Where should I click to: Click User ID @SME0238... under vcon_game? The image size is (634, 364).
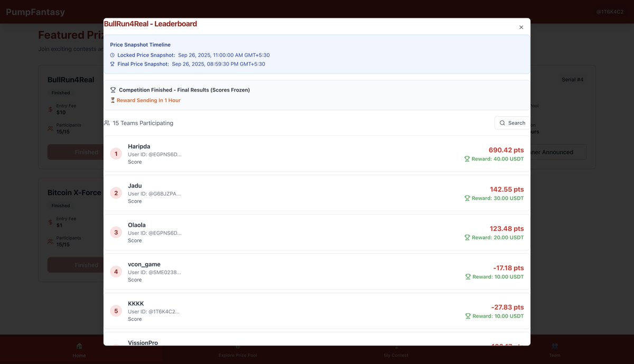[x=154, y=272]
